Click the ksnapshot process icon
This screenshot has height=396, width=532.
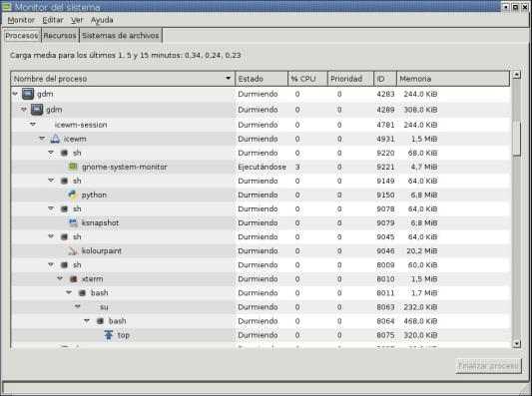tap(73, 222)
